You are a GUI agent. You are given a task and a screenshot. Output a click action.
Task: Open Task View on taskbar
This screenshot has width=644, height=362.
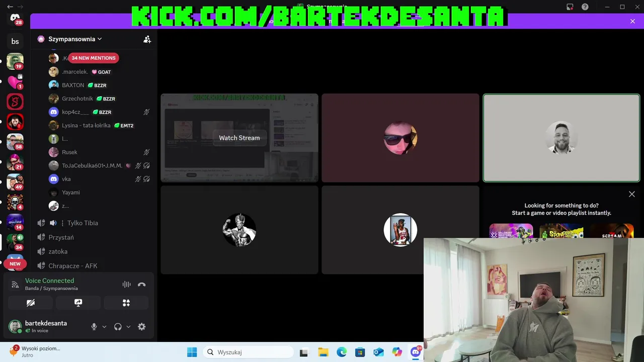pyautogui.click(x=303, y=352)
